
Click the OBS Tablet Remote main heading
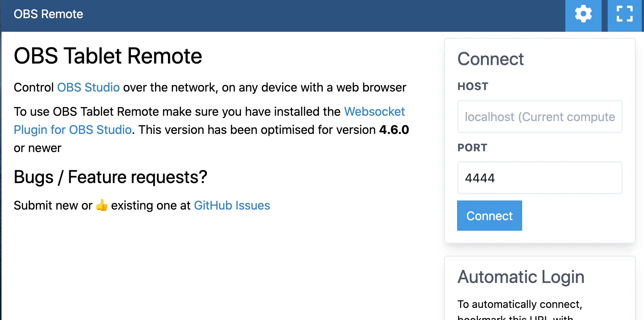point(108,56)
